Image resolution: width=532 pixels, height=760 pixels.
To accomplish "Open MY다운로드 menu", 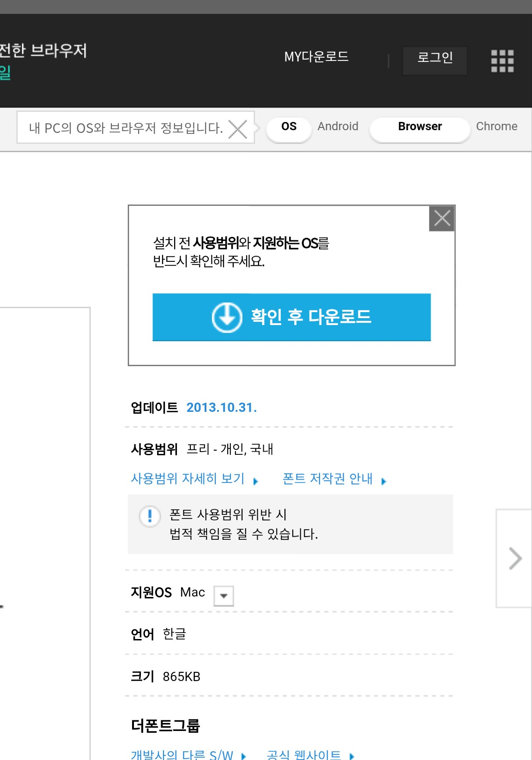I will pos(316,57).
